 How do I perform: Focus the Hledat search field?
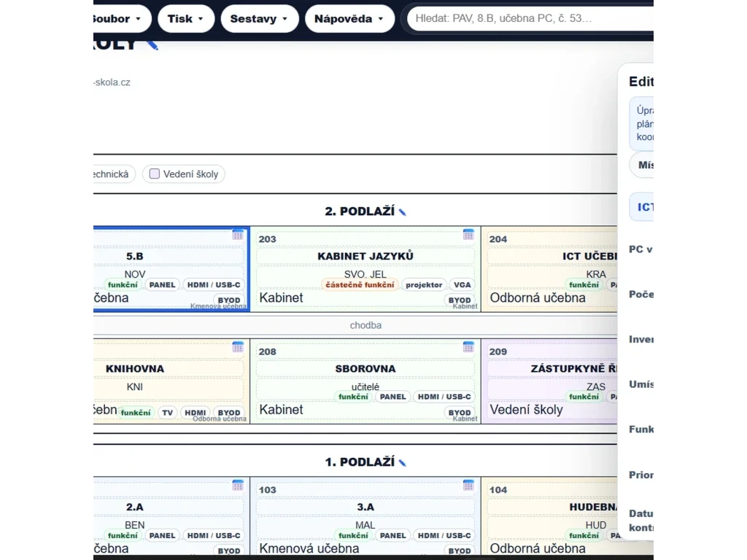(530, 18)
